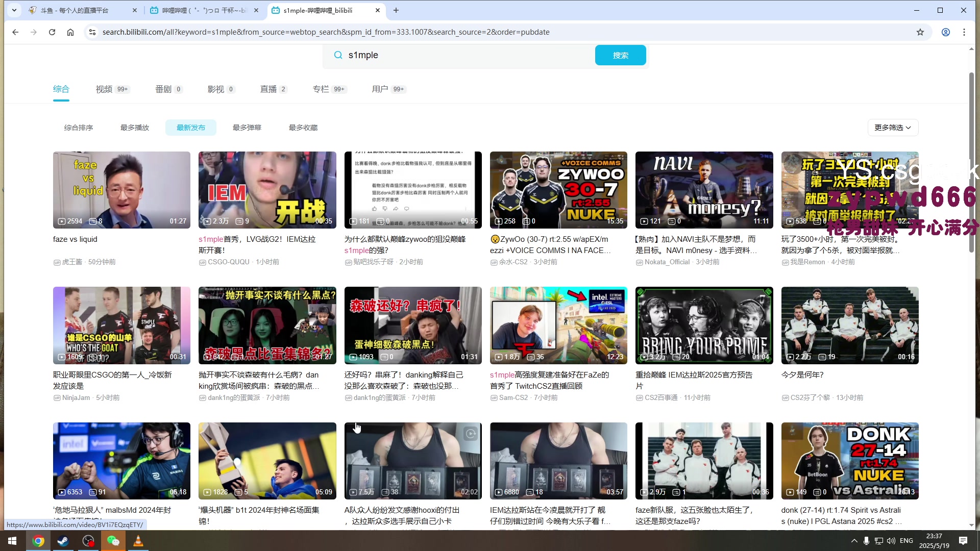This screenshot has height=551, width=980.
Task: Close the 斗鱼 browser tab
Action: click(134, 10)
